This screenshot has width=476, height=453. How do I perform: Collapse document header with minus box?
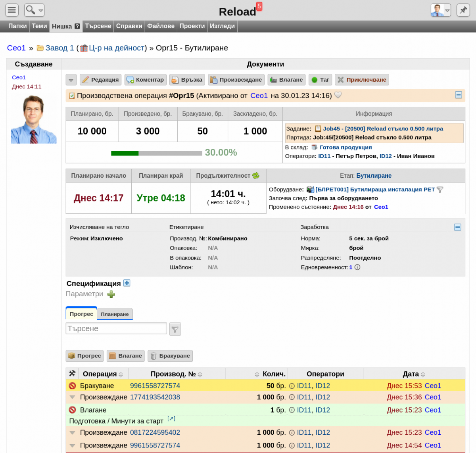(459, 95)
